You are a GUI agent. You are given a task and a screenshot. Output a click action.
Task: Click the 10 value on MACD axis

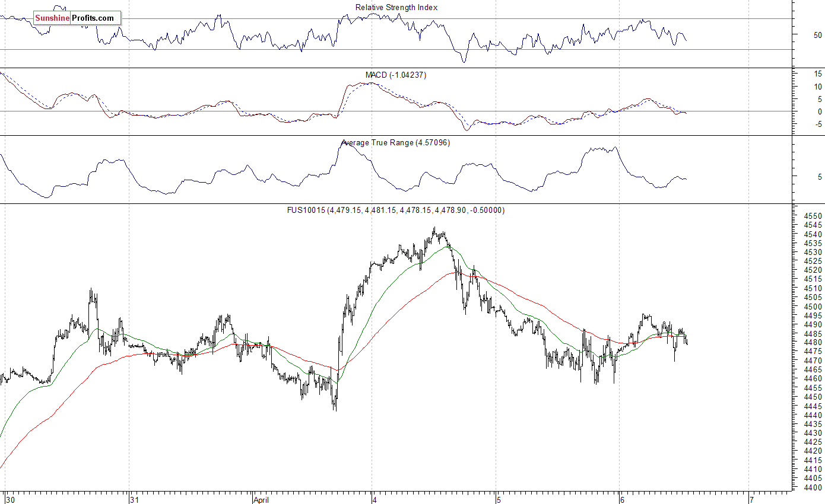coord(817,87)
